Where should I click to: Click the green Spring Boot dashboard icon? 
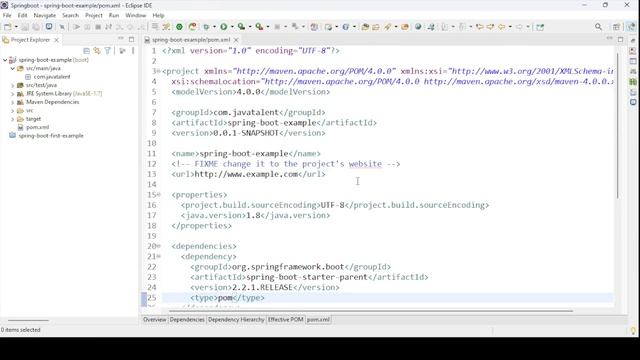pyautogui.click(x=179, y=27)
